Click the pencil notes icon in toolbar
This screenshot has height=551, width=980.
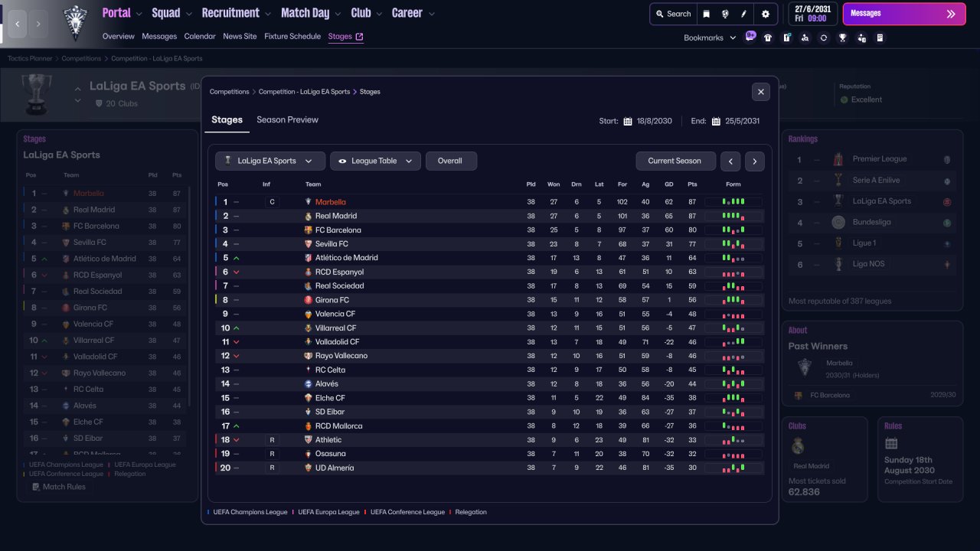coord(744,14)
